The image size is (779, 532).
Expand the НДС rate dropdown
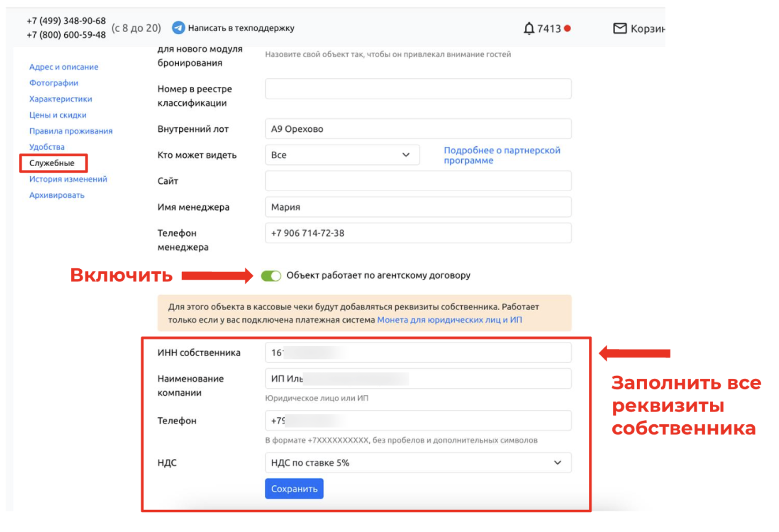point(418,463)
